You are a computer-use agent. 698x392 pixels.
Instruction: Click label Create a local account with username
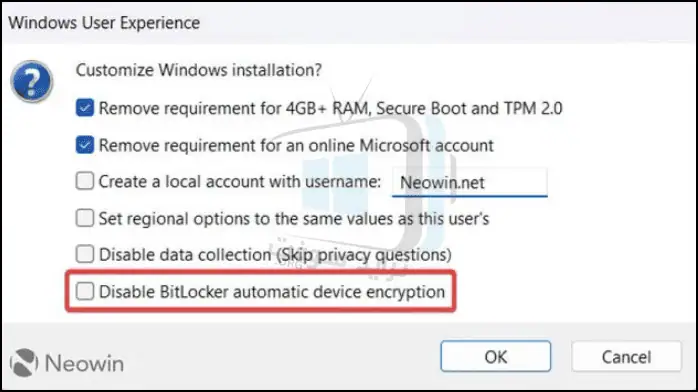[240, 182]
